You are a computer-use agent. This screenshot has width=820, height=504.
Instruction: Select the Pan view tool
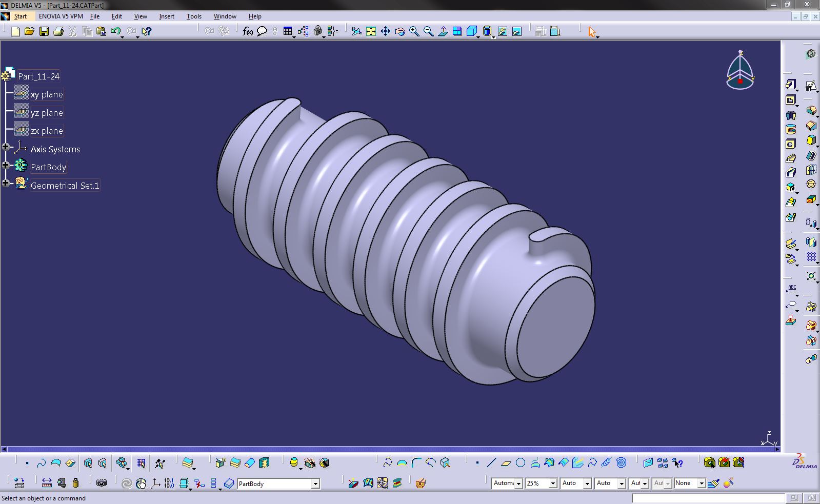click(385, 31)
